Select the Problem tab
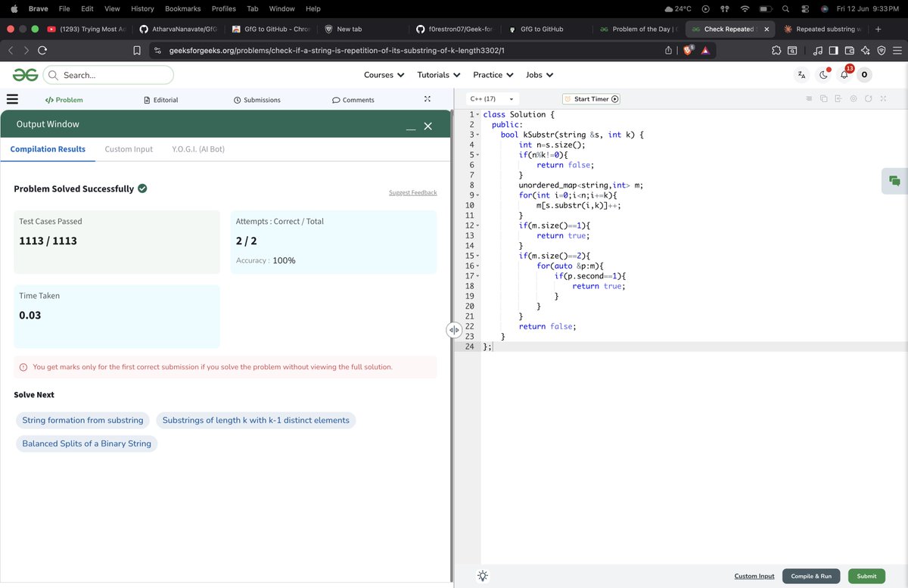Viewport: 908px width, 588px height. click(x=64, y=100)
